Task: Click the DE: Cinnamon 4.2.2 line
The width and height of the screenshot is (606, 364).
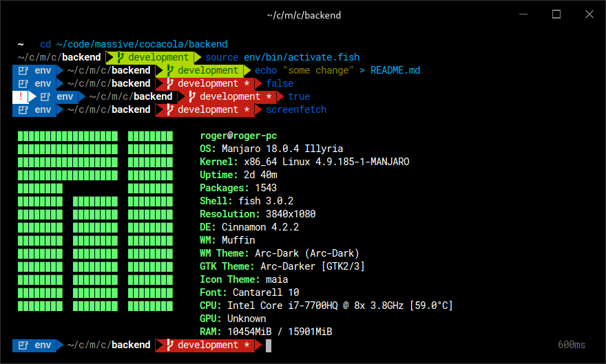Action: (249, 227)
